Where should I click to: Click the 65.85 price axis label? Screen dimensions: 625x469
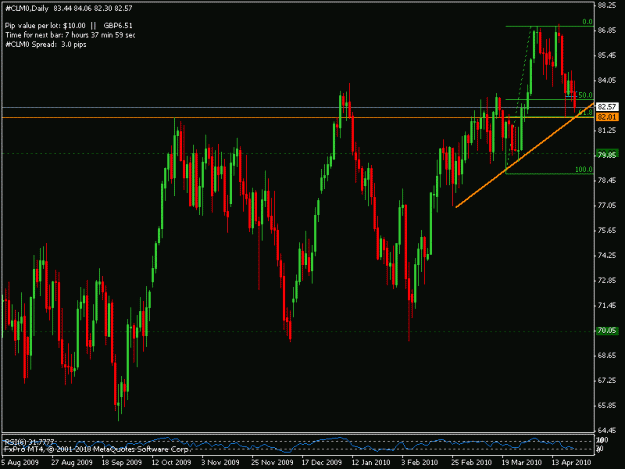click(607, 405)
